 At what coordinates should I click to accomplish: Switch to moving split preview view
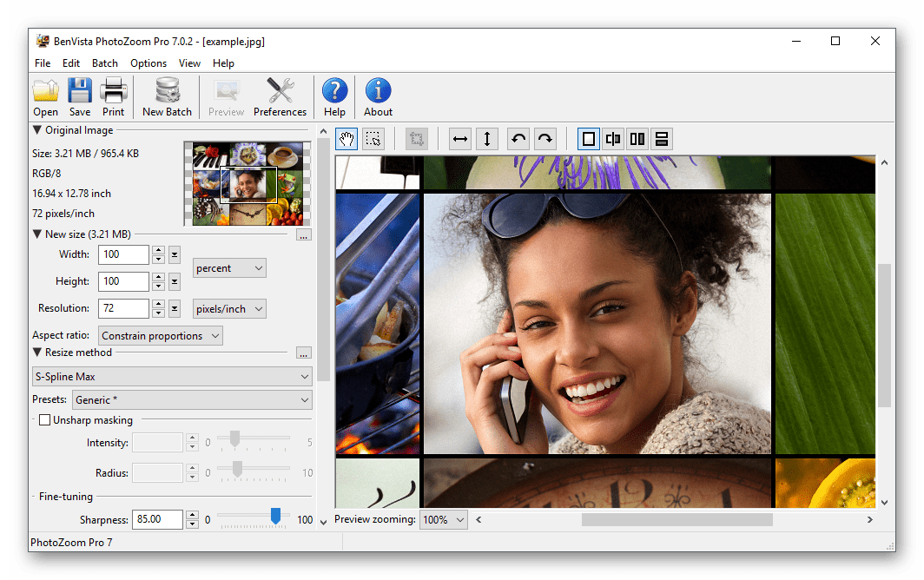pyautogui.click(x=613, y=139)
